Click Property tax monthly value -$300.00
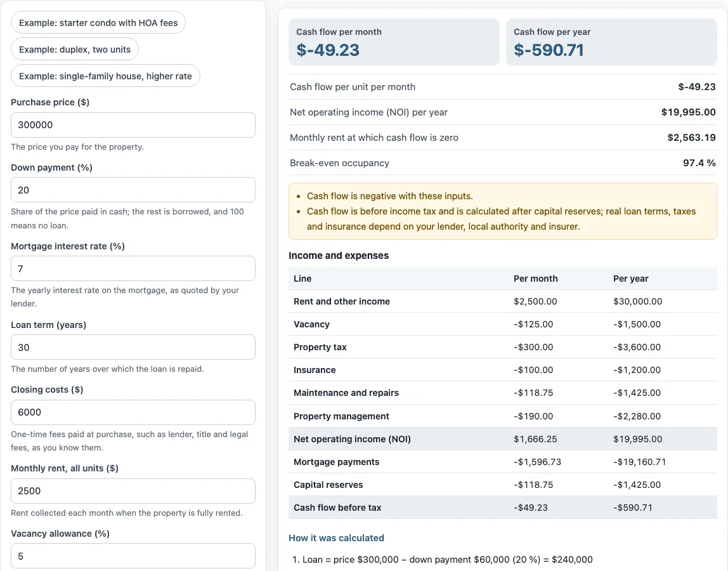 [533, 347]
